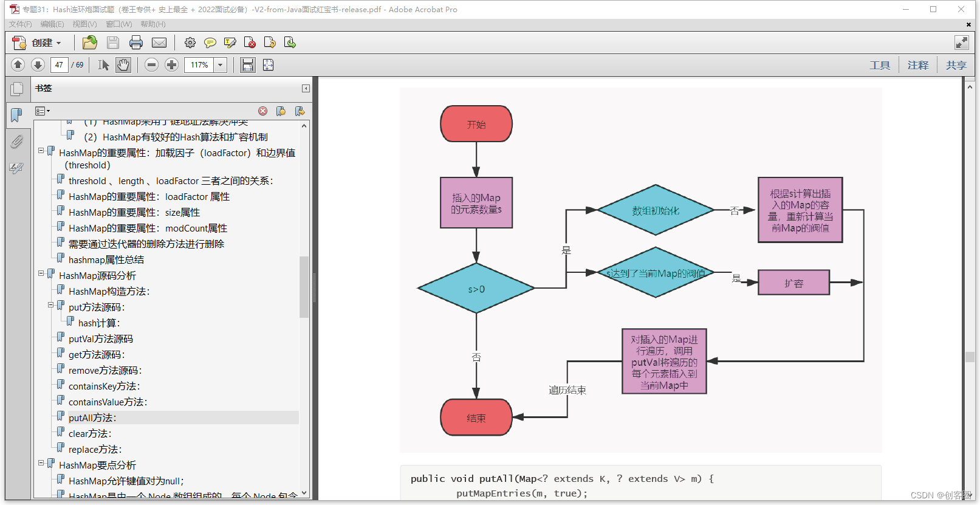Image resolution: width=980 pixels, height=505 pixels.
Task: Open the 共享 pane
Action: pyautogui.click(x=956, y=65)
